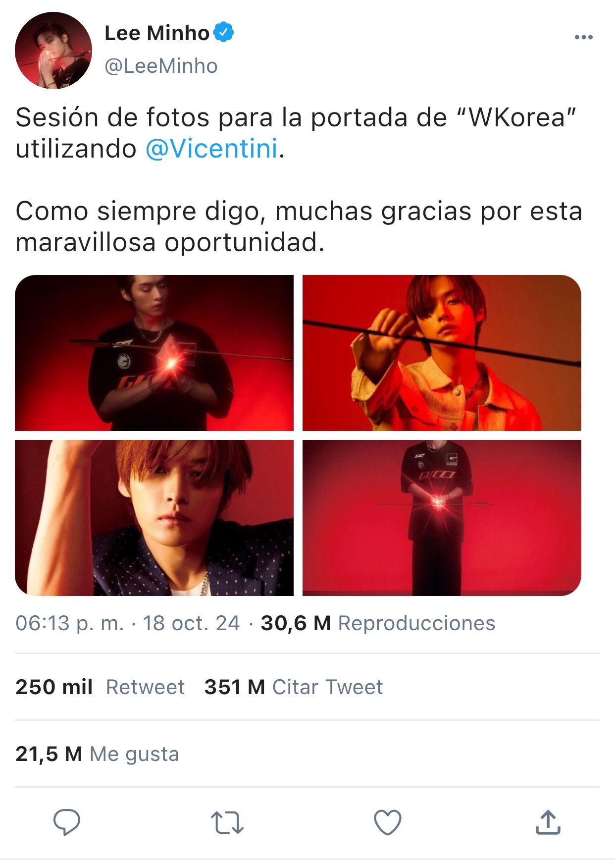615x868 pixels.
Task: Open photo with glowing red gem near chest
Action: 154,353
